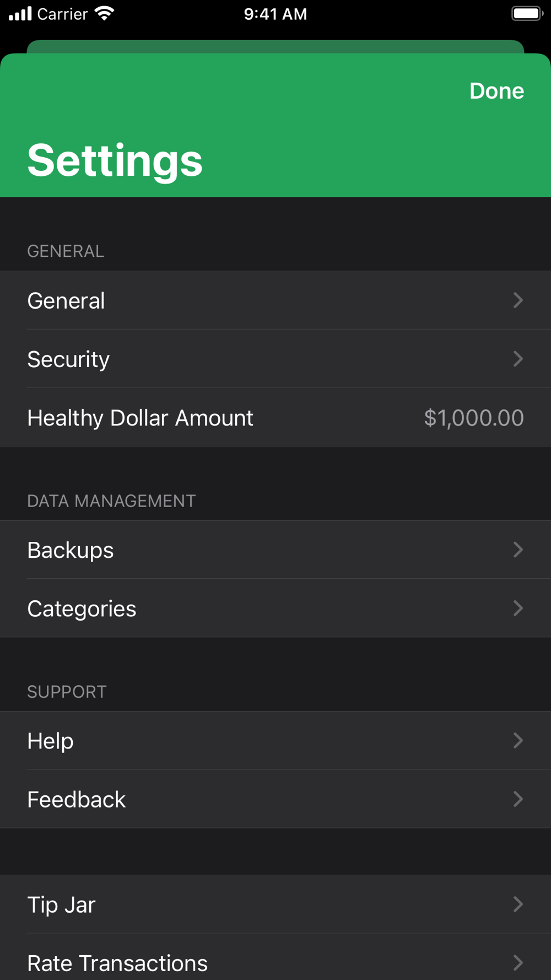This screenshot has width=551, height=980.
Task: Open the Feedback row
Action: click(x=275, y=799)
